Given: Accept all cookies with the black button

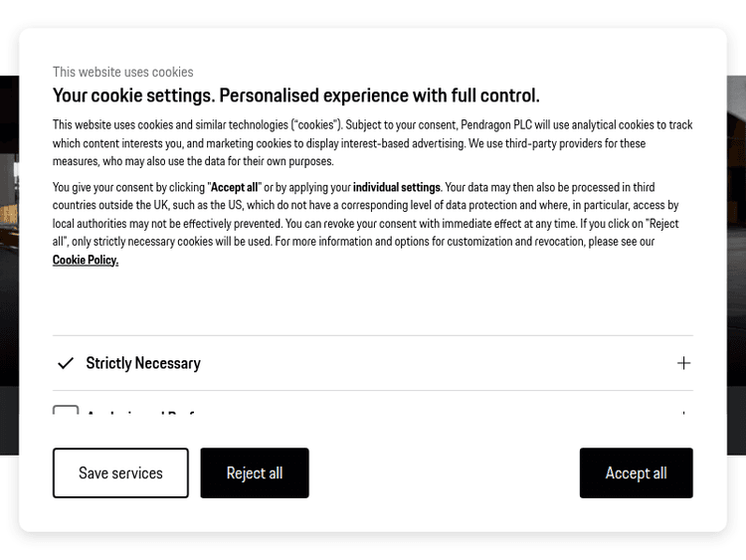Looking at the screenshot, I should pos(636,473).
